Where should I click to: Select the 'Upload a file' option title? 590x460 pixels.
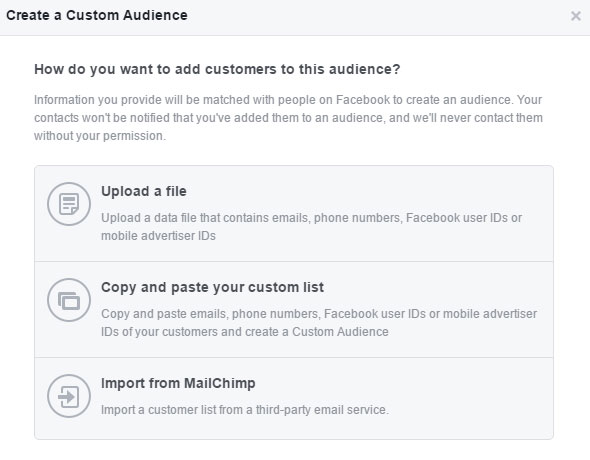coord(144,191)
